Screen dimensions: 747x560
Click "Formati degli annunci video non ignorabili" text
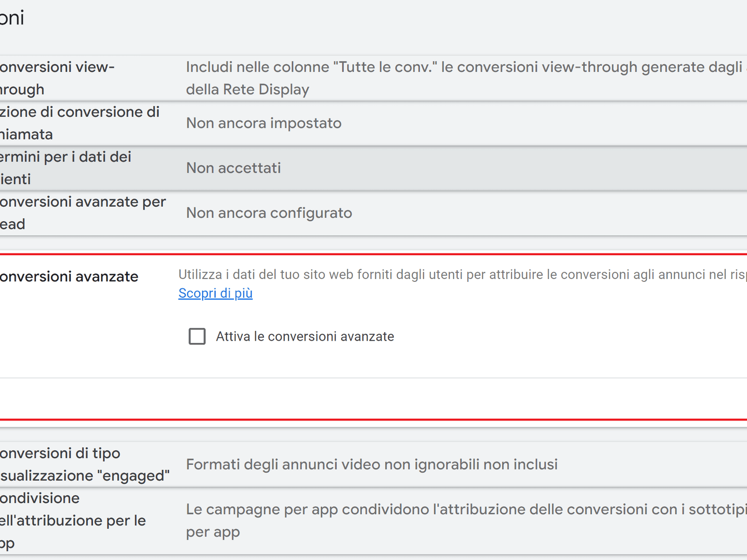pyautogui.click(x=372, y=464)
